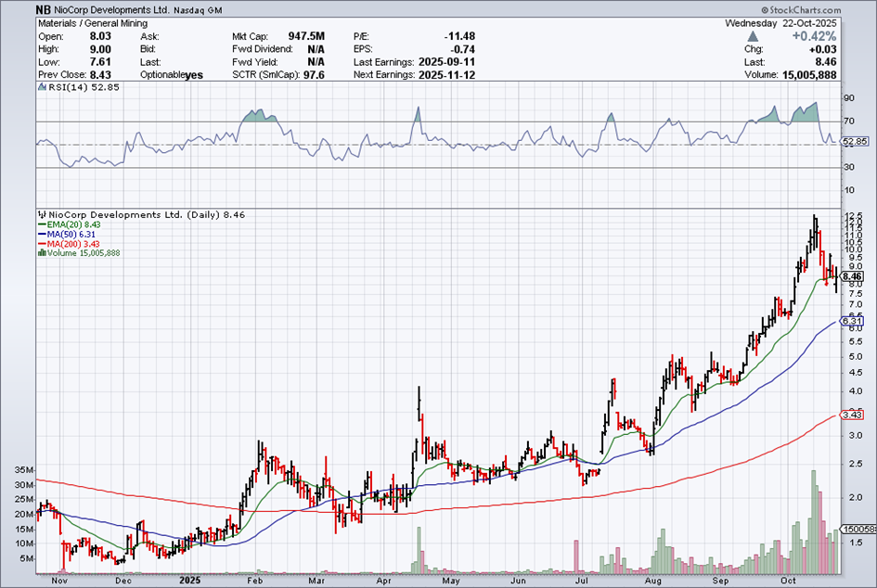Select the SCTR (SmlCap) value 97.6
This screenshot has width=877, height=588.
pos(314,75)
